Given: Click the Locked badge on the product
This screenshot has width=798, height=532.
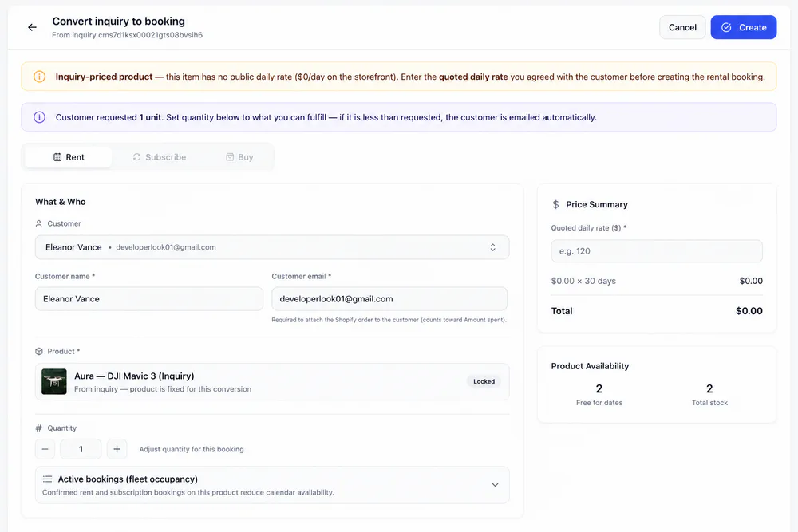Looking at the screenshot, I should pos(484,381).
